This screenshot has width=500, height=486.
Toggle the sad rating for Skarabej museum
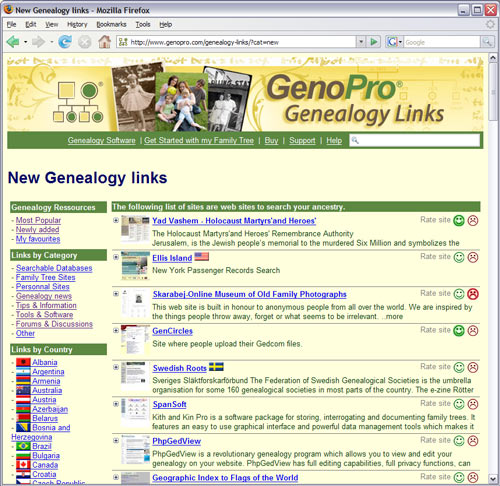coord(473,294)
